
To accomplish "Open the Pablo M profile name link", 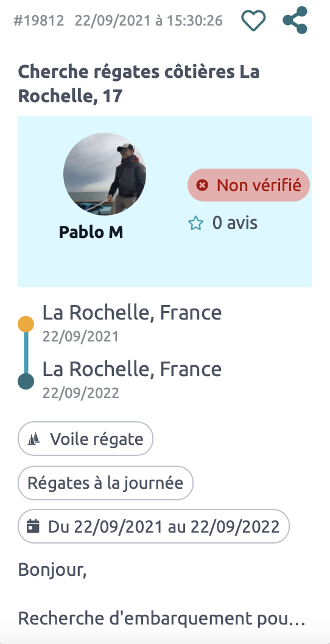I will [91, 232].
